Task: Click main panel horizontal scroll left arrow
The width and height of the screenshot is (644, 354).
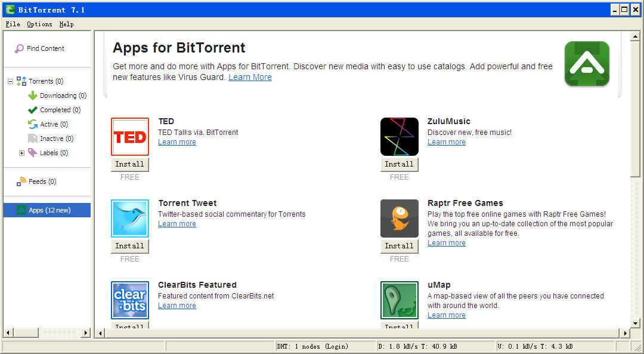Action: [x=101, y=333]
